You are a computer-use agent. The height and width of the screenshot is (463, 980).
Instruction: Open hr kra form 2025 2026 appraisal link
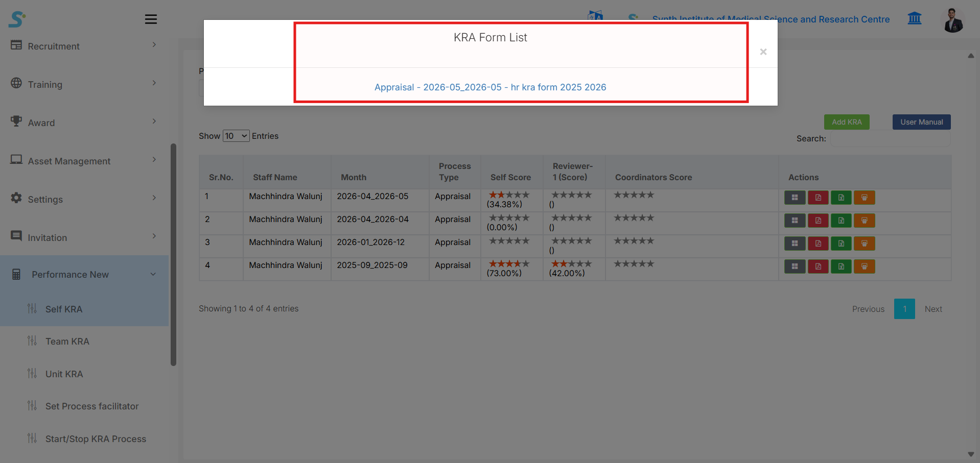tap(491, 87)
